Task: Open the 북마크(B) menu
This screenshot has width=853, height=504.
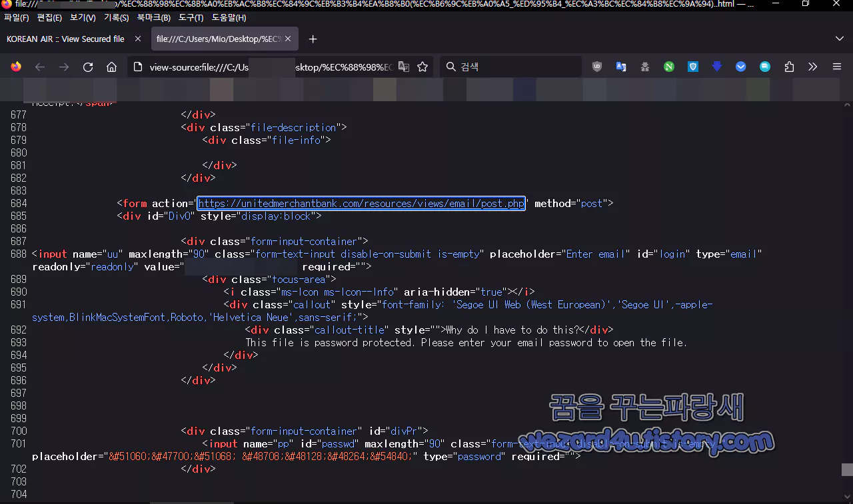Action: pyautogui.click(x=153, y=17)
